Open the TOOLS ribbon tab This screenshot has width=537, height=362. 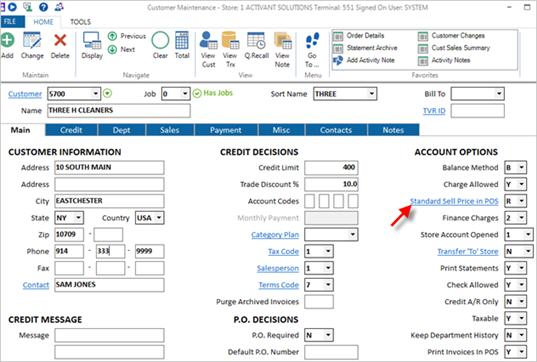click(80, 22)
